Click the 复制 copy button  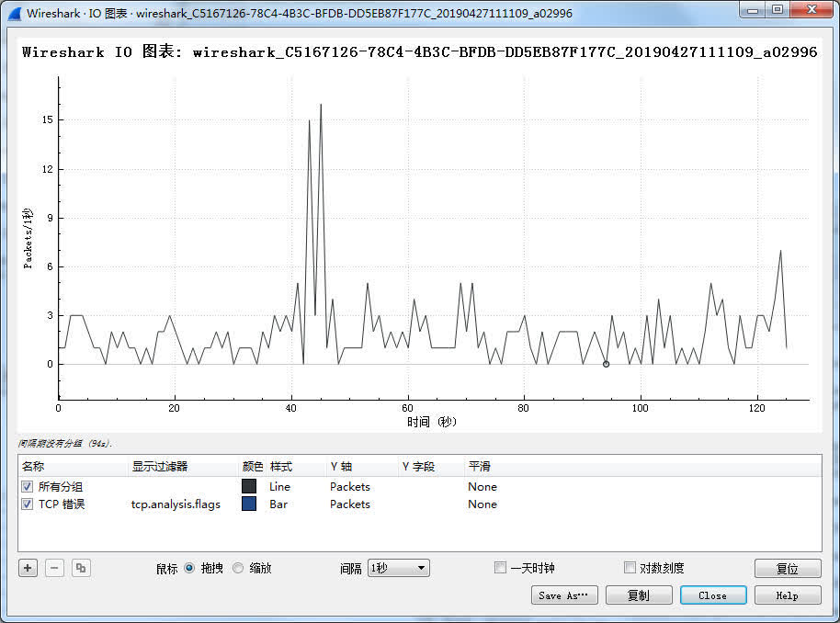pos(638,595)
